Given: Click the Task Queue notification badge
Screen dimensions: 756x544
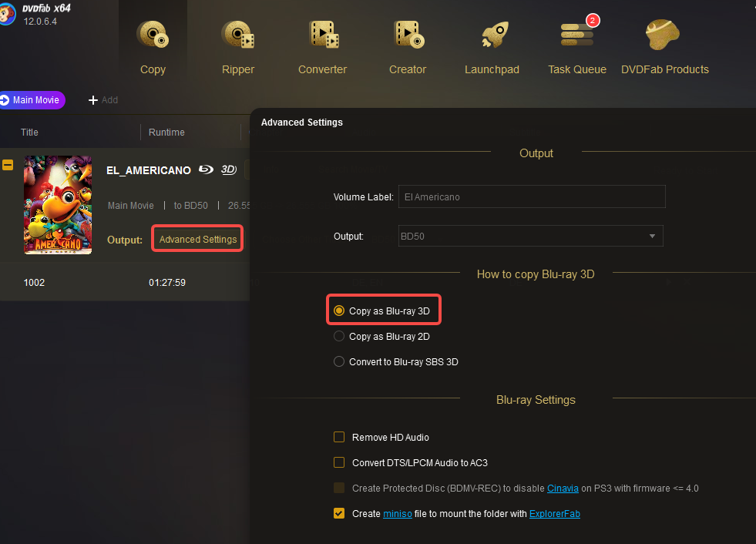Looking at the screenshot, I should coord(593,20).
